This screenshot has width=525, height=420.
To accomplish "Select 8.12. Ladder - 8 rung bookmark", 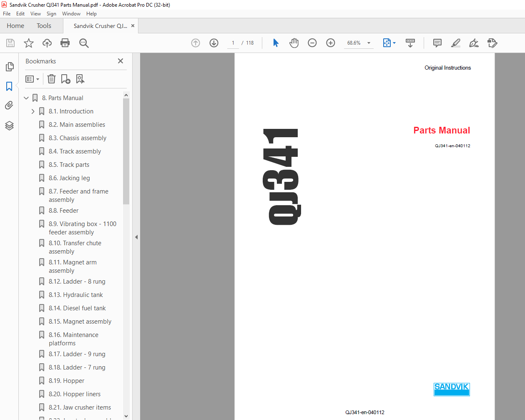I will click(x=77, y=282).
